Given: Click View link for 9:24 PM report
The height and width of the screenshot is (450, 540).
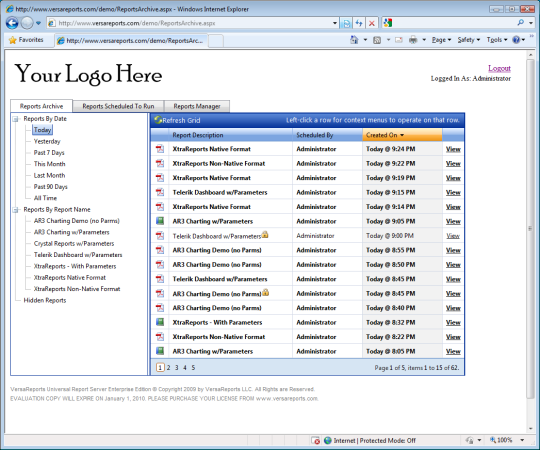Looking at the screenshot, I should point(453,149).
